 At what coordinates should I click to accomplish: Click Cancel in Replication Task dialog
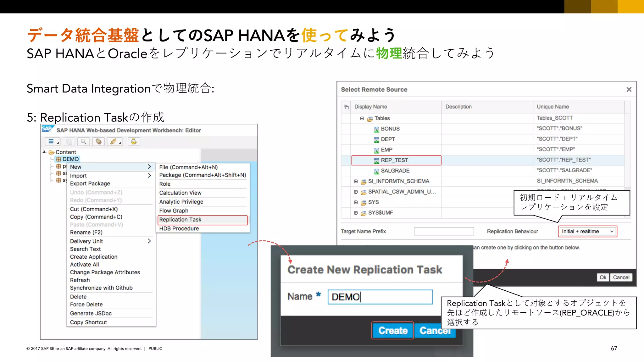[x=435, y=331]
